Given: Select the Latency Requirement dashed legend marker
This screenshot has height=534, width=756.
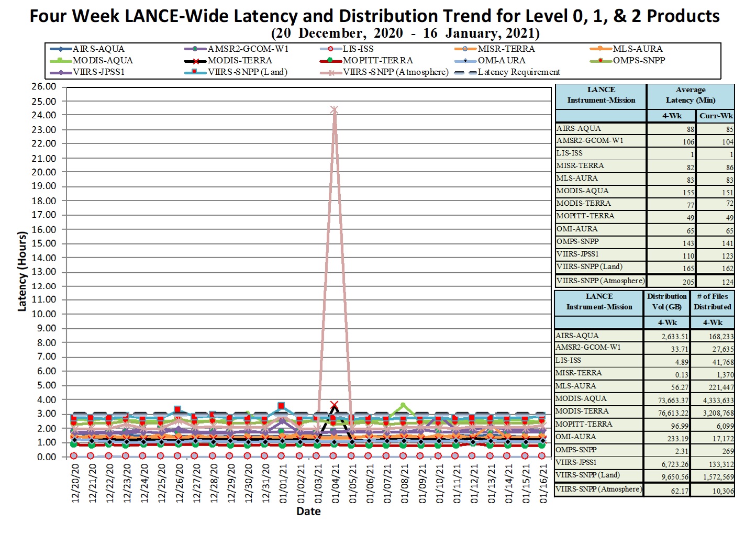Looking at the screenshot, I should point(466,72).
